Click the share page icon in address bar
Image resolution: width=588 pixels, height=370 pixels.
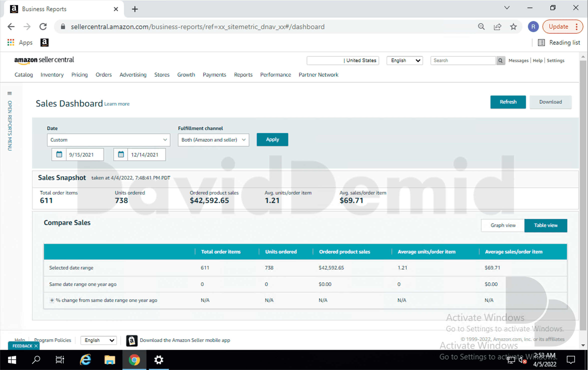[x=497, y=27]
